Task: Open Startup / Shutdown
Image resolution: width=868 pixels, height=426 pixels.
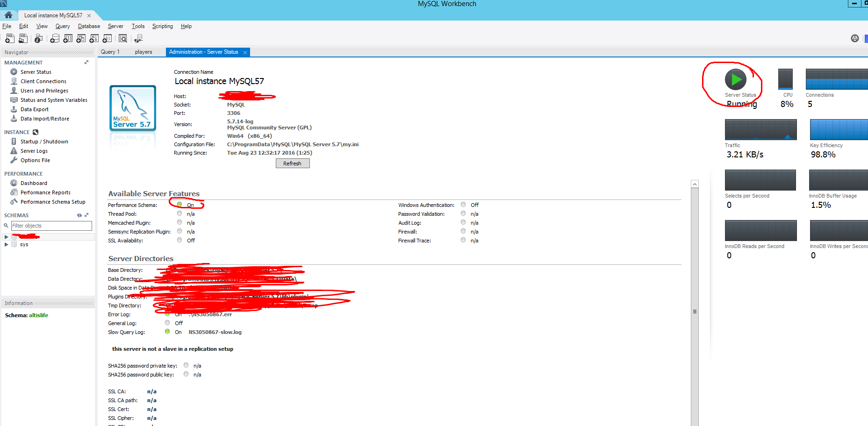Action: 44,142
